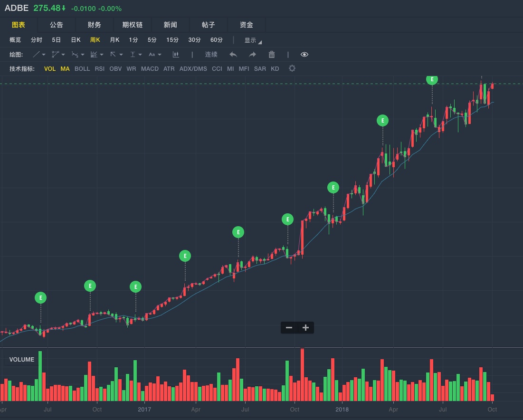Click the undo arrow in drawing toolbar
The image size is (523, 420).
click(233, 55)
